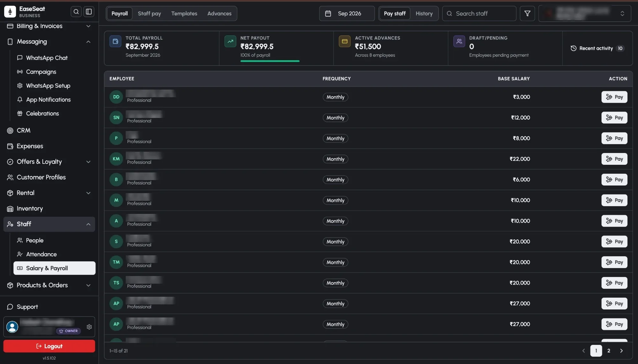Click the net payout progress bar
Image resolution: width=638 pixels, height=364 pixels.
coord(270,61)
